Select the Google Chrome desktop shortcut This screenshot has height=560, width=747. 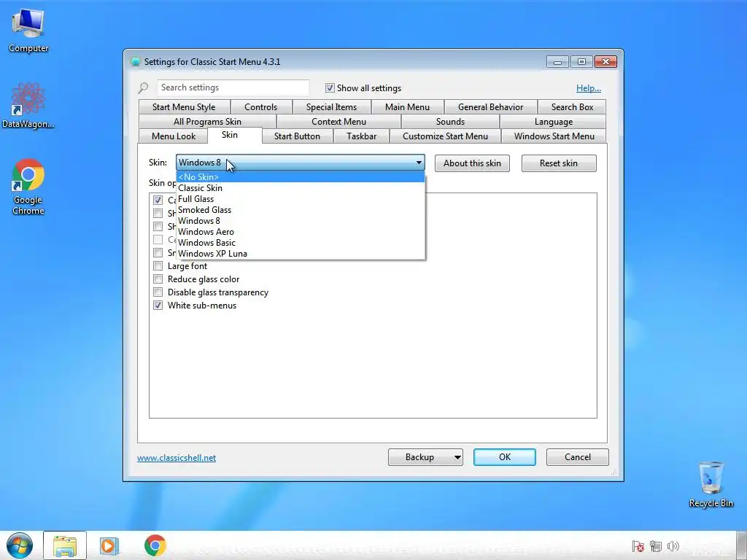(28, 187)
